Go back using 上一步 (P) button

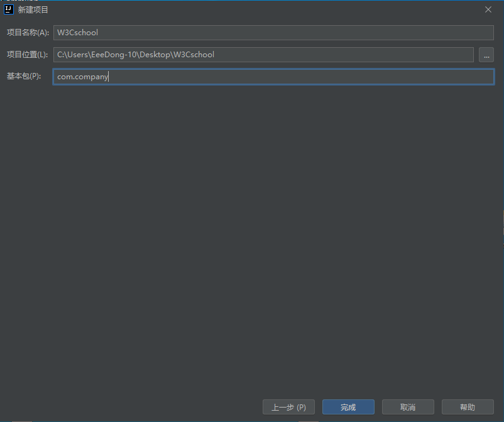coord(288,408)
